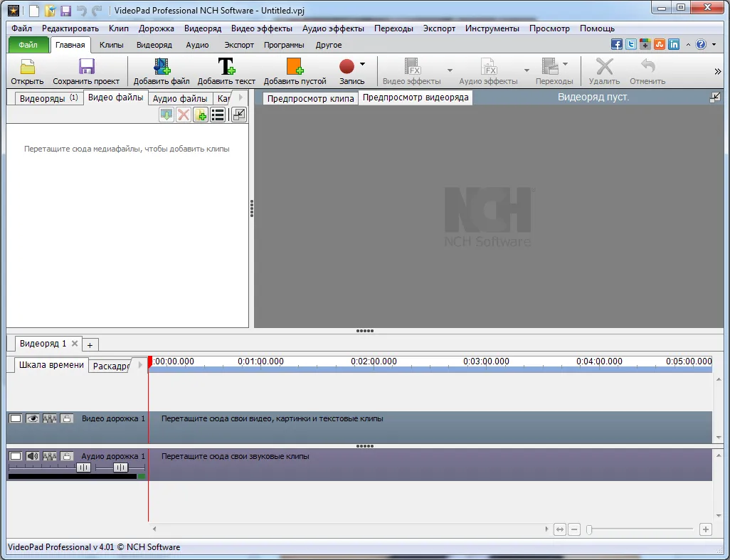Screen dimensions: 730x560
Task: Share on Twitter icon
Action: pos(631,44)
